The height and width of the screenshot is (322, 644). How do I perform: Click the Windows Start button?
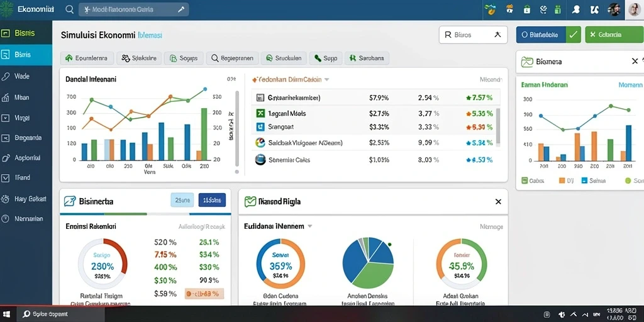click(8, 314)
